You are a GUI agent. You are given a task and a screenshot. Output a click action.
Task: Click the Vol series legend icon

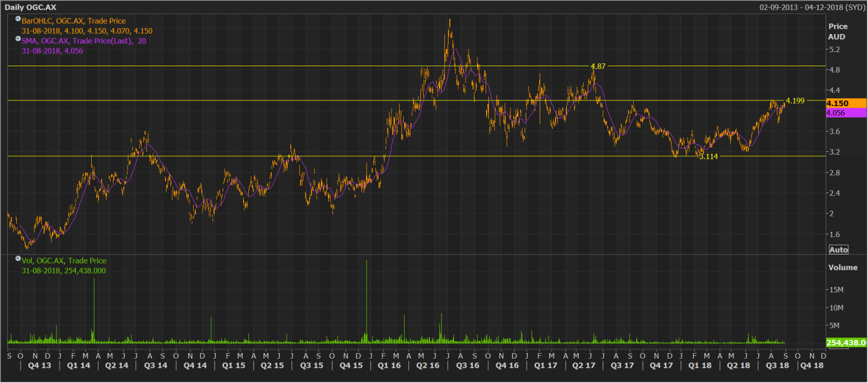[18, 259]
